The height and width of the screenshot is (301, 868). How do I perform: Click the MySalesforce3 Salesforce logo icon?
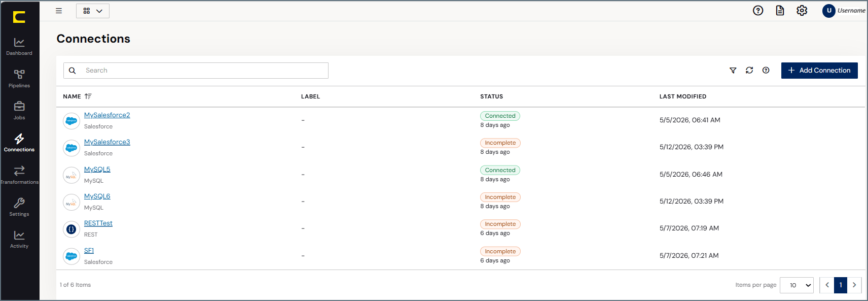pyautogui.click(x=71, y=148)
